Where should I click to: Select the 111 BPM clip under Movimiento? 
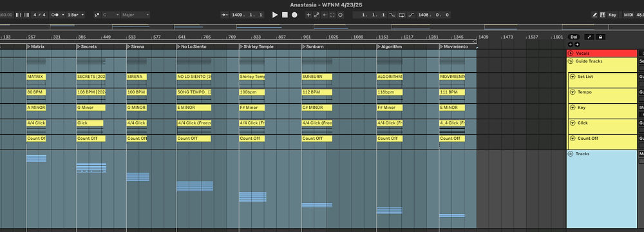click(x=452, y=92)
